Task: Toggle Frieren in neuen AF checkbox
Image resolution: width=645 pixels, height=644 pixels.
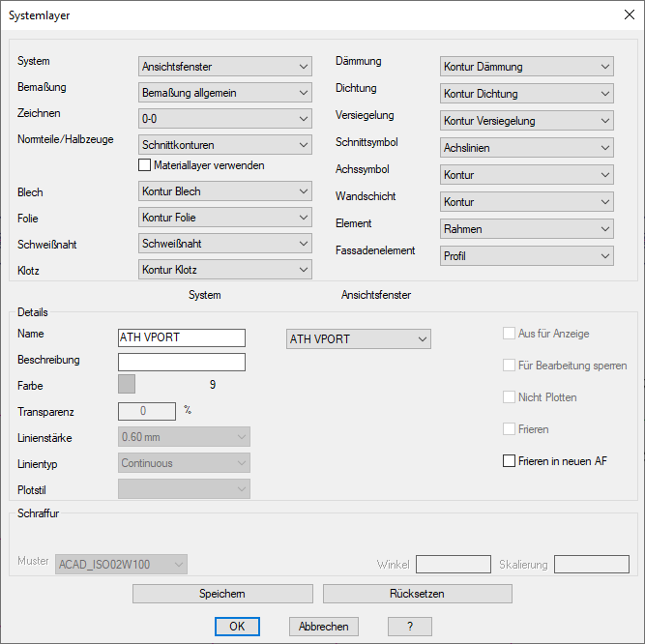Action: 510,461
